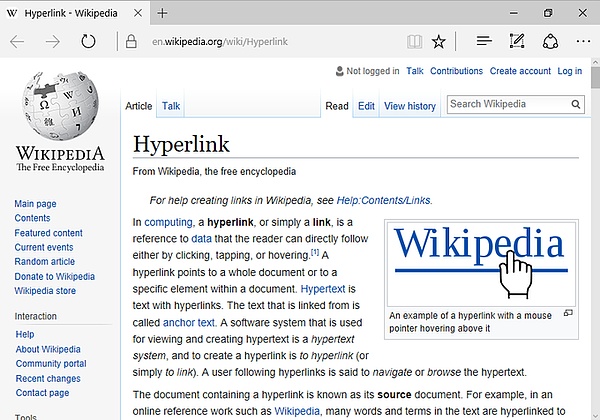Enlarge the hyperlink example image via the enlarge icon
This screenshot has height=420, width=600.
pos(569,314)
